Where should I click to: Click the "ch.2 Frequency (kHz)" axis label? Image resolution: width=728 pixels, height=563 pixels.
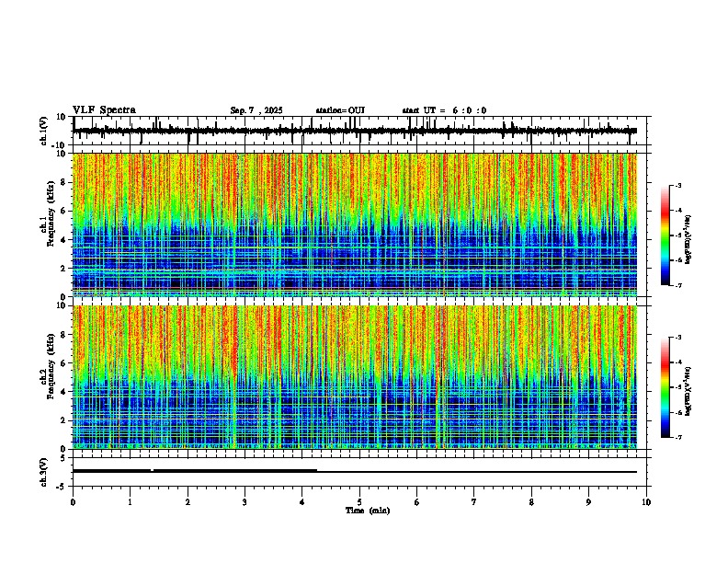(48, 366)
